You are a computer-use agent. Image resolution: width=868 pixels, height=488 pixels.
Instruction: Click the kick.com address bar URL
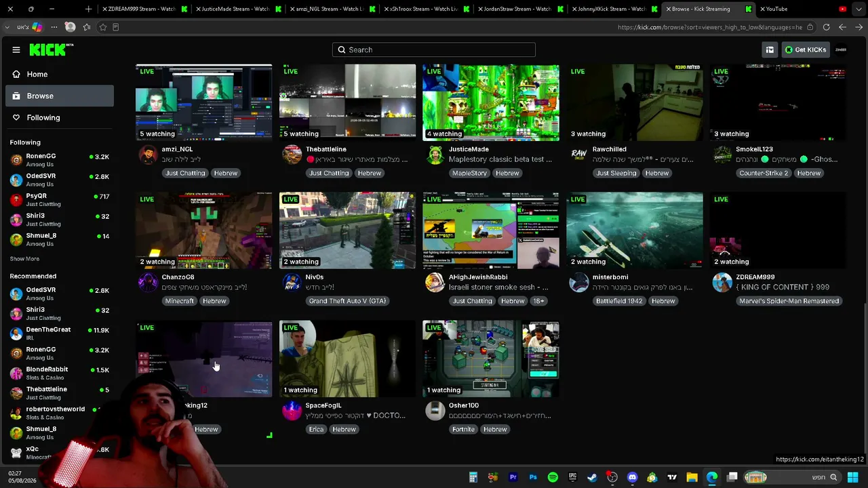coord(709,27)
